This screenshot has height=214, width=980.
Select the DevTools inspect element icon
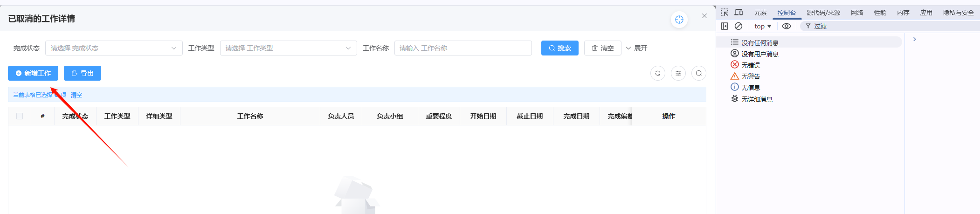724,13
